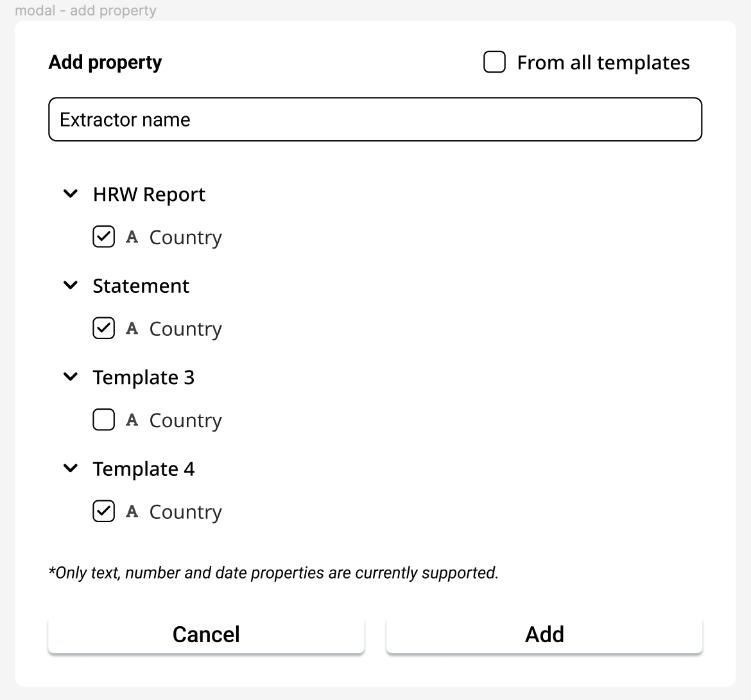Uncheck Template 4's Country property
This screenshot has height=700, width=751.
click(x=103, y=511)
